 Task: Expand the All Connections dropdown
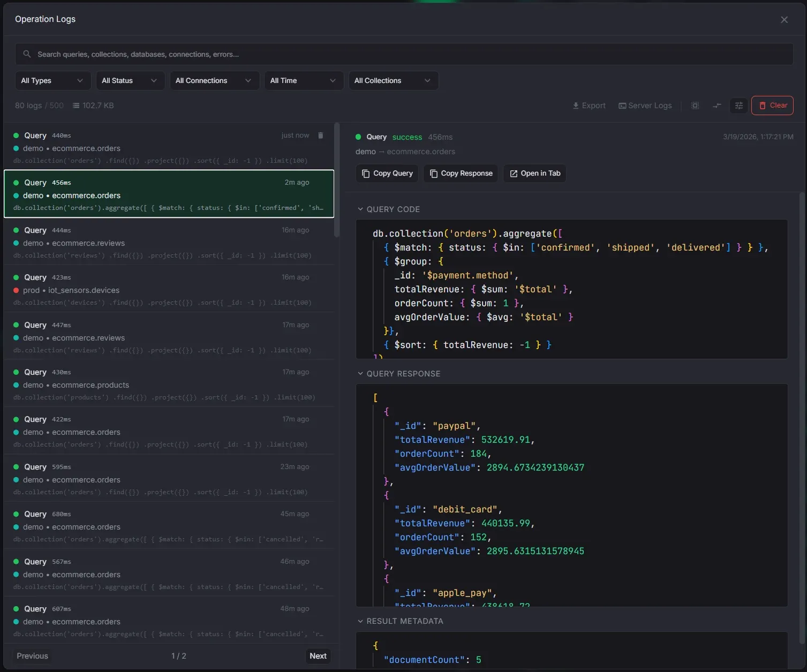(x=214, y=81)
